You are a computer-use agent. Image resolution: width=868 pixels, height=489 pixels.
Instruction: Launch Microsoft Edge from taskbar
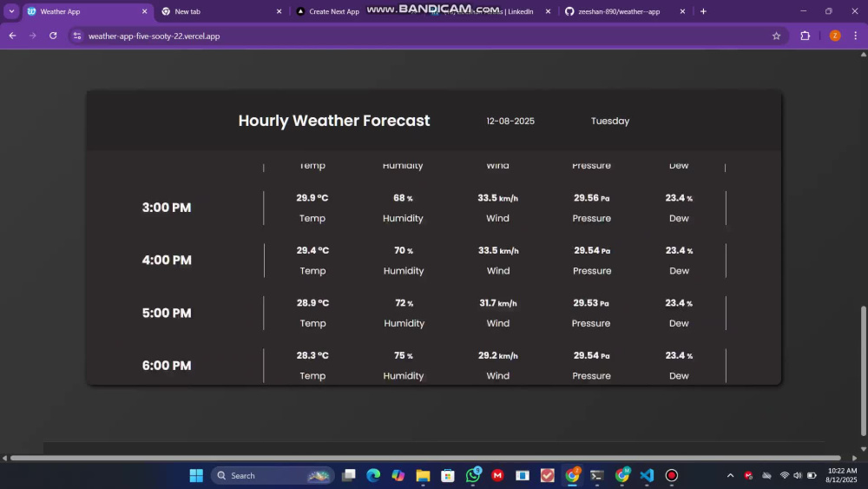click(373, 476)
